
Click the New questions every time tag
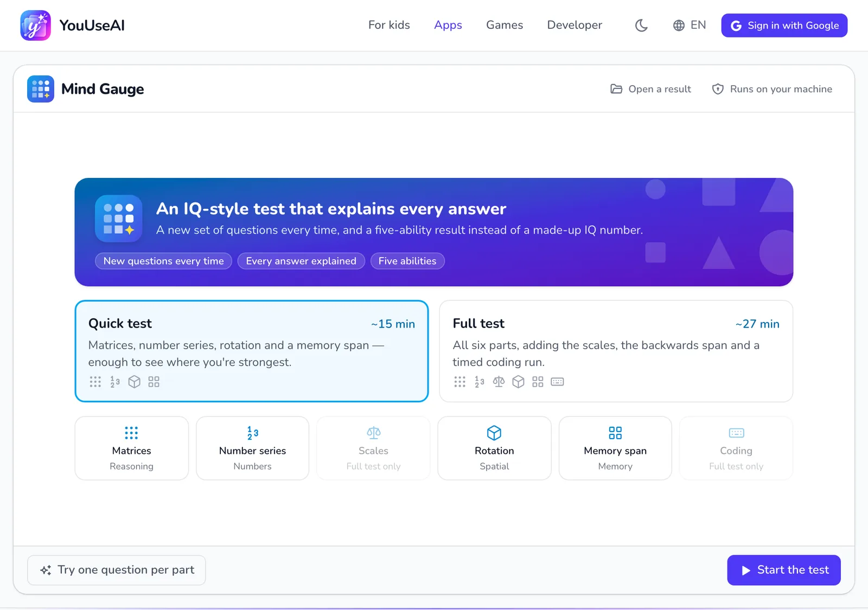[164, 261]
